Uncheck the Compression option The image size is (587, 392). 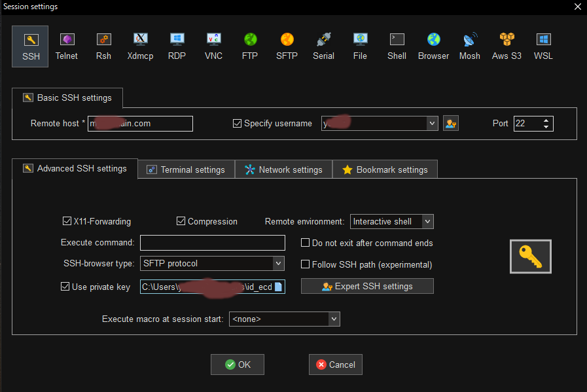coord(181,222)
